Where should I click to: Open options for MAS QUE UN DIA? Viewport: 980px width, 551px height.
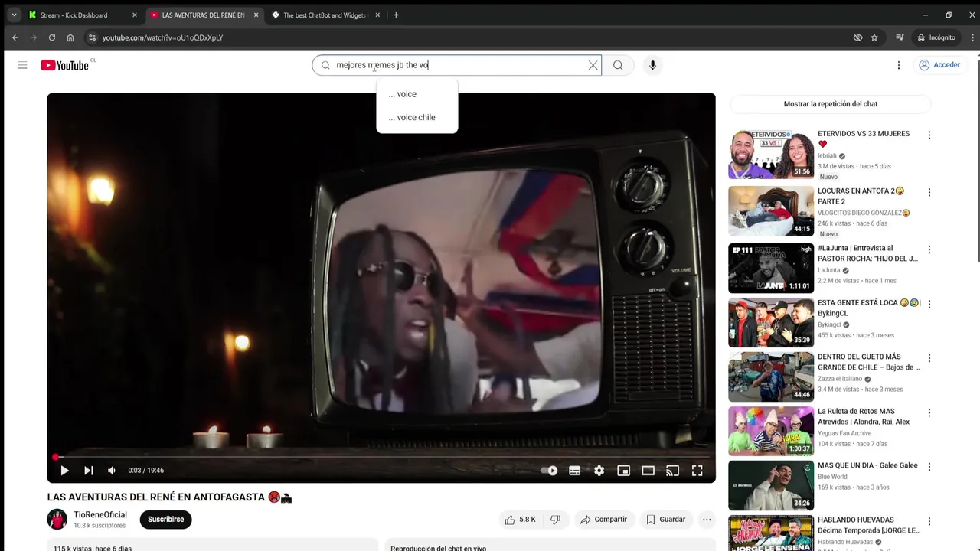[929, 467]
